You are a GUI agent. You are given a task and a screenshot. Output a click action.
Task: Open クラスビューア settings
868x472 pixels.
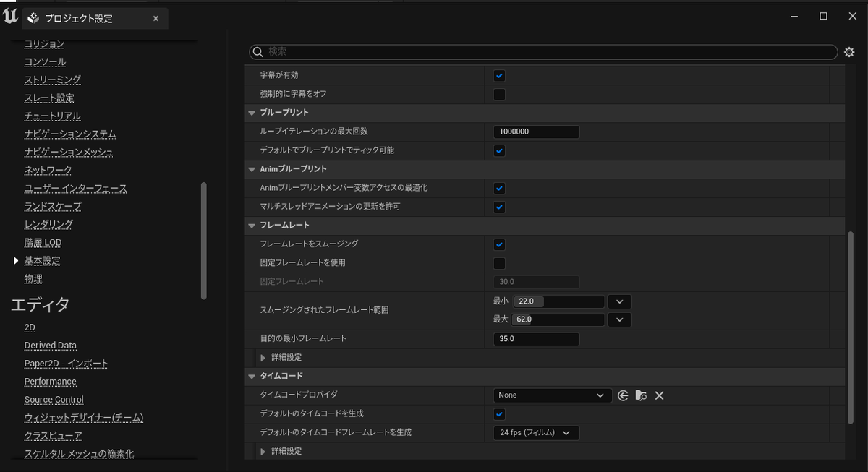click(x=53, y=436)
